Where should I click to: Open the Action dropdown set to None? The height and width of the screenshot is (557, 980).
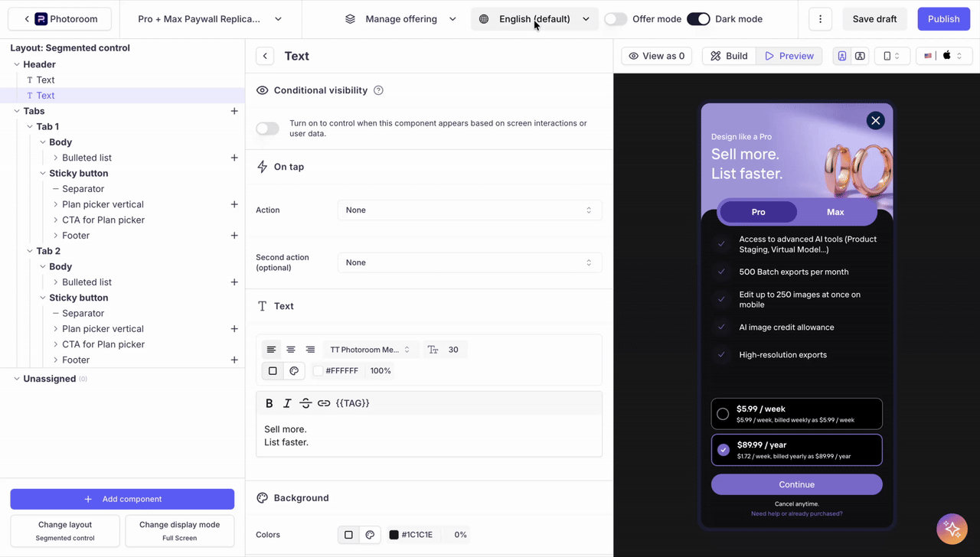pyautogui.click(x=469, y=210)
